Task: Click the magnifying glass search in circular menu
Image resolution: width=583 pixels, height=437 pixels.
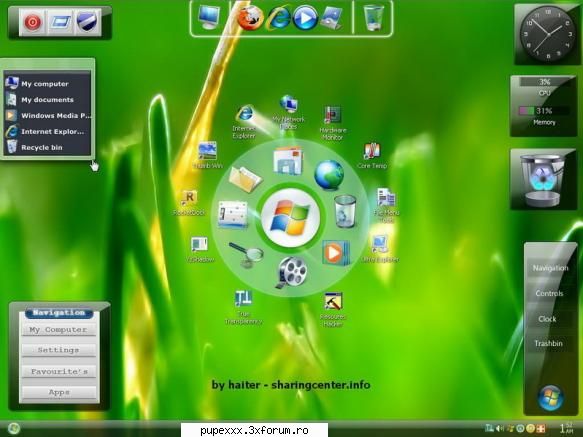Action: (x=246, y=254)
